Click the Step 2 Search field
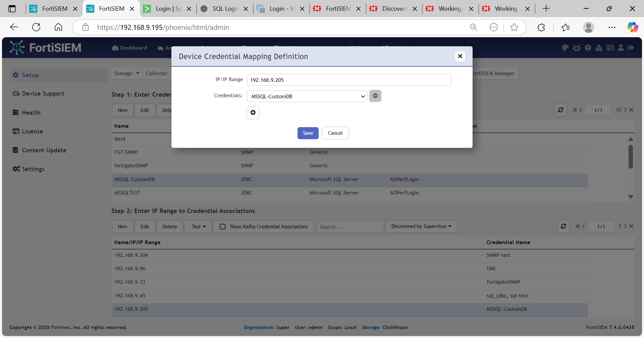Viewport: 644px width, 338px height. 350,227
